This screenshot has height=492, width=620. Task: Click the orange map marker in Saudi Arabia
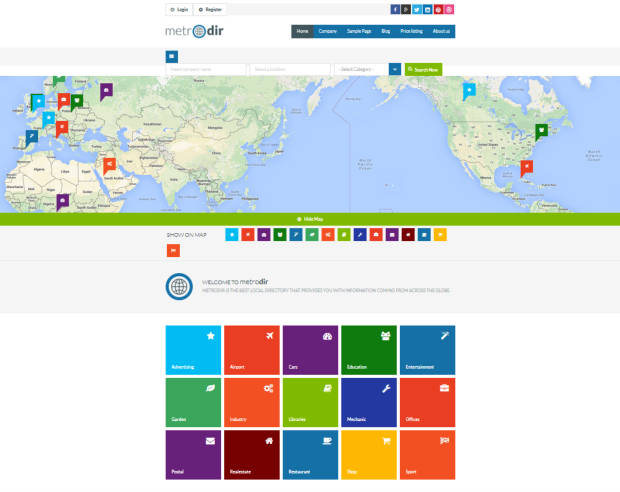(x=109, y=166)
